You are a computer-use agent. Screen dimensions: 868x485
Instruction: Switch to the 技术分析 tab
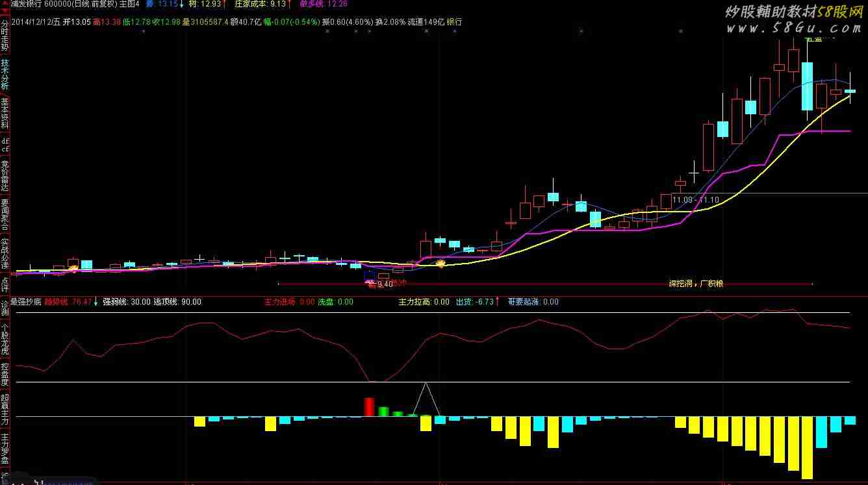click(5, 75)
